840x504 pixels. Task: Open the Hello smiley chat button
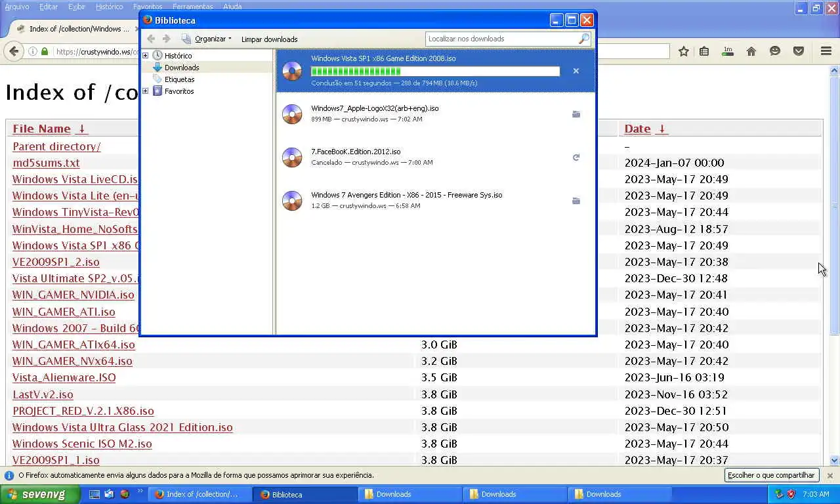pos(775,51)
